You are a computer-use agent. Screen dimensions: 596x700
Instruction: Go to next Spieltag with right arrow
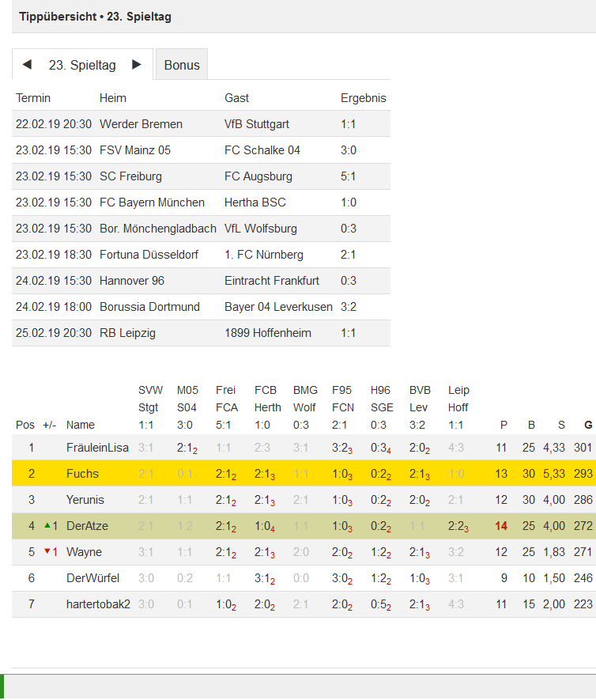[x=137, y=65]
